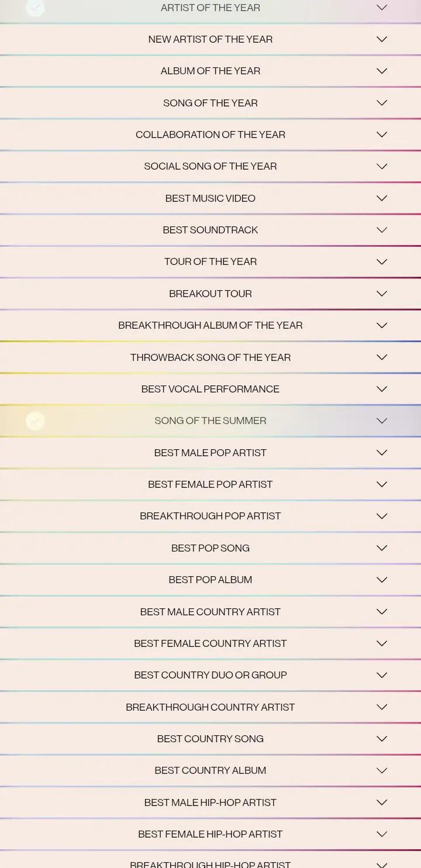Select the Song of the Year category
Image resolution: width=421 pixels, height=868 pixels.
pos(210,103)
